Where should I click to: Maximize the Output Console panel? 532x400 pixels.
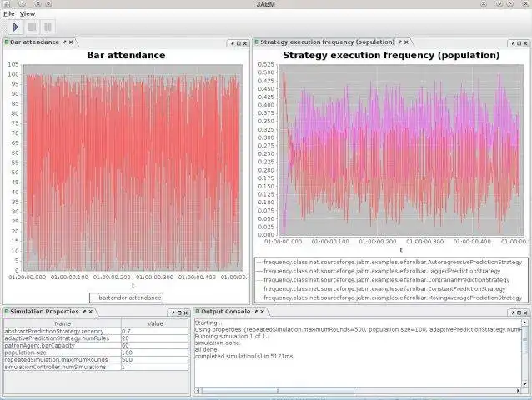coord(519,312)
